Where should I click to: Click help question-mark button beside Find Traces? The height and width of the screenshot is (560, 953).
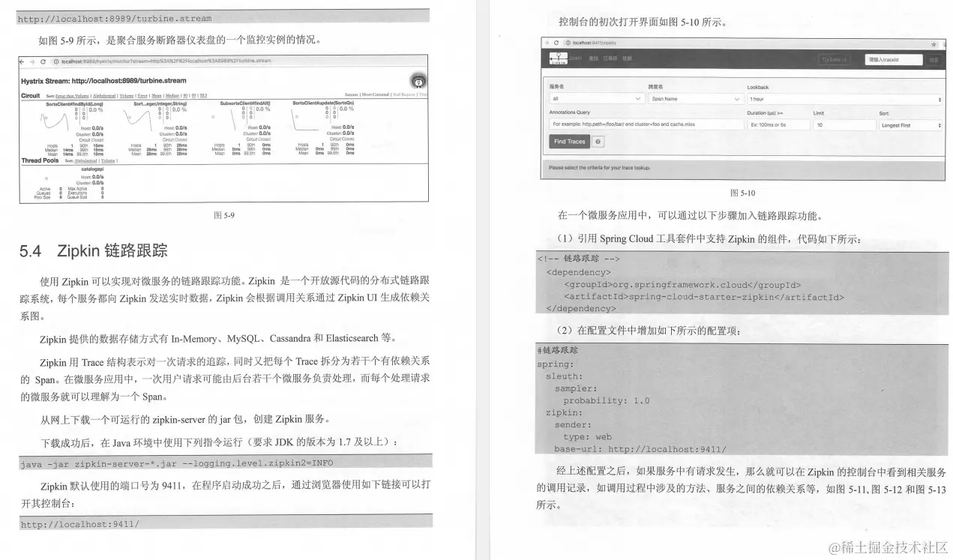(598, 142)
